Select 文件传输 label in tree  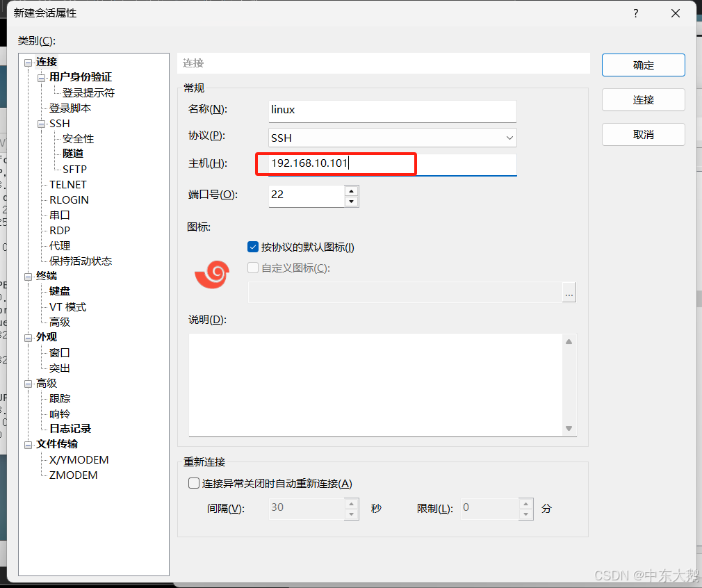(57, 444)
